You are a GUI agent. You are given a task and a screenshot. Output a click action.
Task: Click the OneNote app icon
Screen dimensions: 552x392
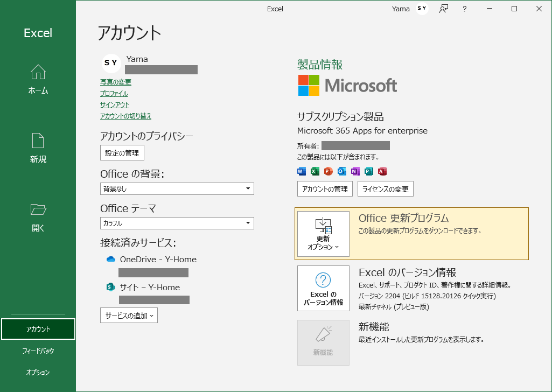[355, 171]
